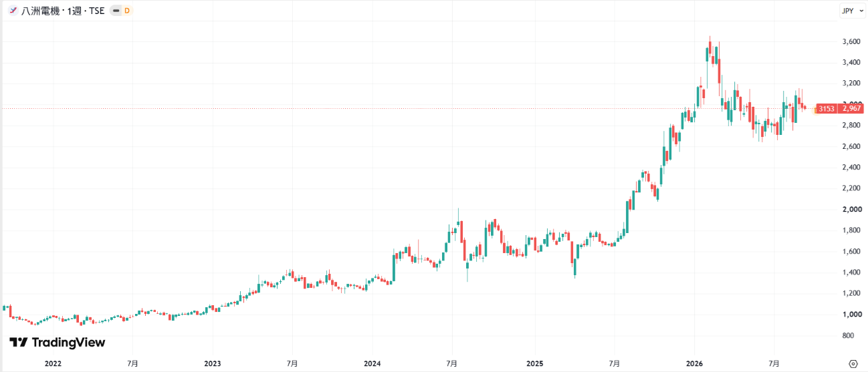The image size is (868, 372).
Task: Click the gray dash market-status indicator
Action: pyautogui.click(x=115, y=11)
